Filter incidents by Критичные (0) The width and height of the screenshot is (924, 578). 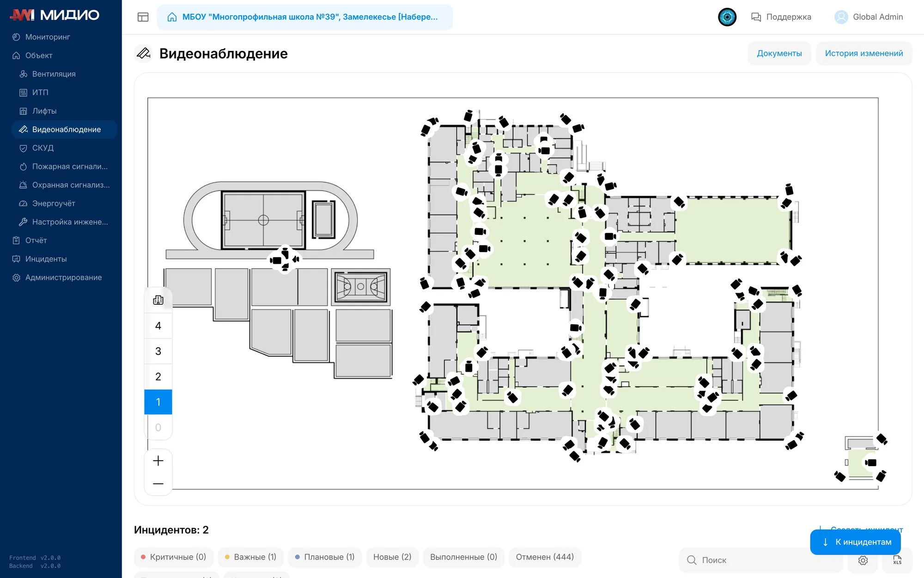coord(173,557)
